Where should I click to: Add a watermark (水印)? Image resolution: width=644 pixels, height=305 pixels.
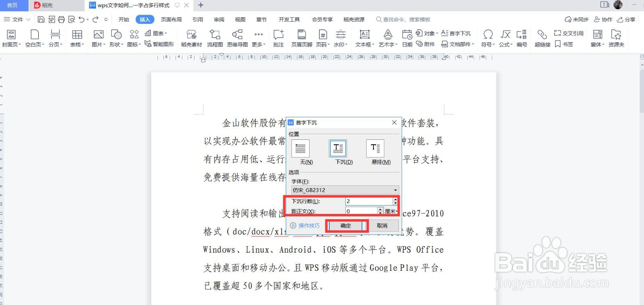click(341, 38)
